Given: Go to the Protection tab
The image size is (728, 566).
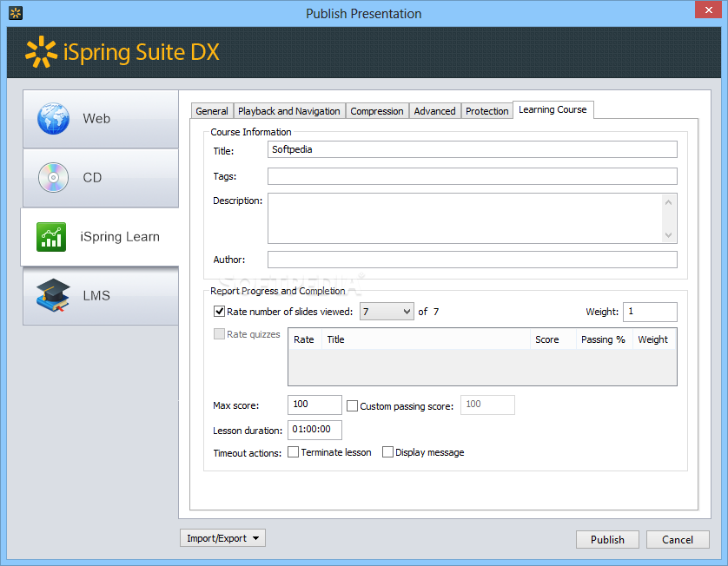Looking at the screenshot, I should pos(487,111).
